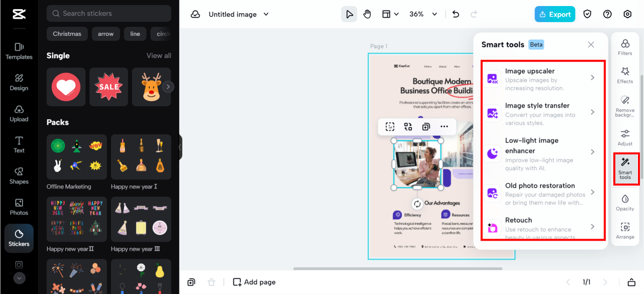The height and width of the screenshot is (294, 644).
Task: Open the Text sidebar panel
Action: (19, 144)
